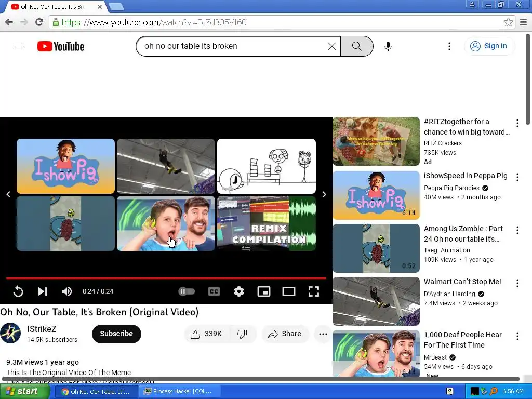Open options menu for iShowSpeed in Peppa Pig
The image size is (532, 399).
point(517,177)
